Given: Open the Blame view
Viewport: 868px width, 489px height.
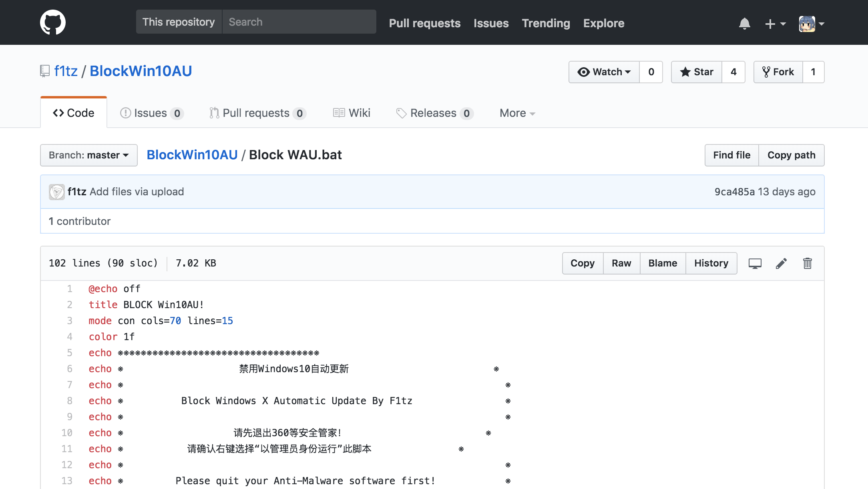Looking at the screenshot, I should pyautogui.click(x=663, y=263).
